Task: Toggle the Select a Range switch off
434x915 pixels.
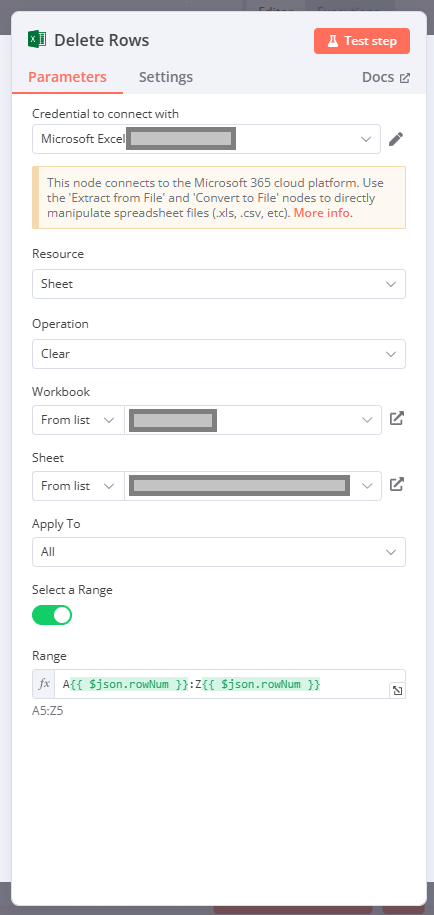Action: click(52, 615)
